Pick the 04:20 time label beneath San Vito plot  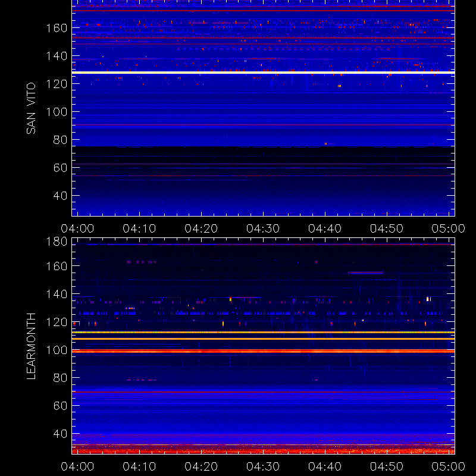tap(201, 228)
